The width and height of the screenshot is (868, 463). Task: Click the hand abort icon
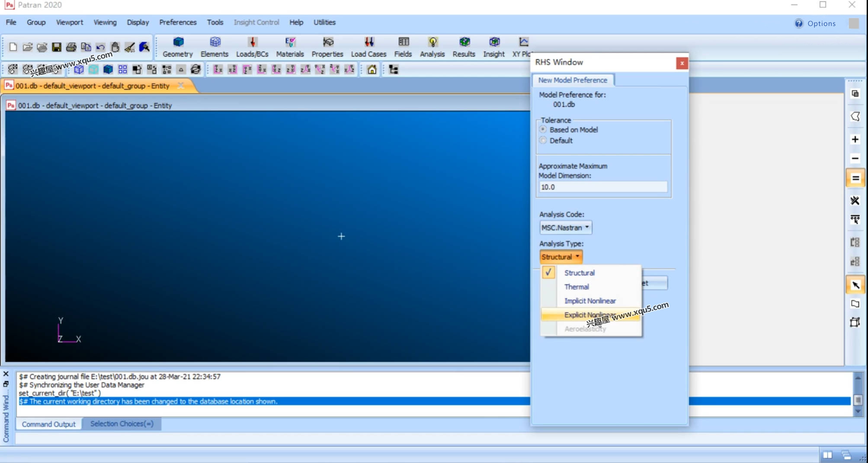(x=115, y=47)
